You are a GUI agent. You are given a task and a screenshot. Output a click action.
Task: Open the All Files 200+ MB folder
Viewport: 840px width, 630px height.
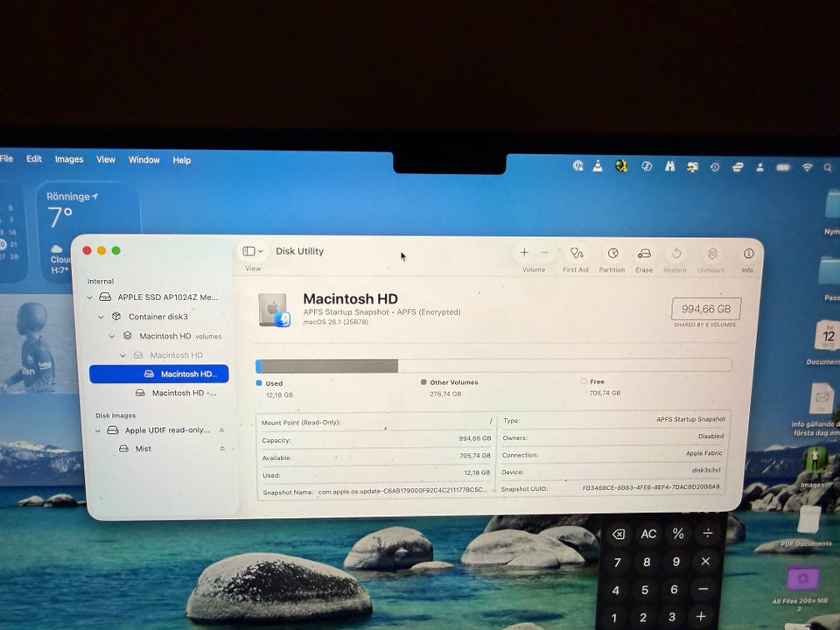click(801, 588)
